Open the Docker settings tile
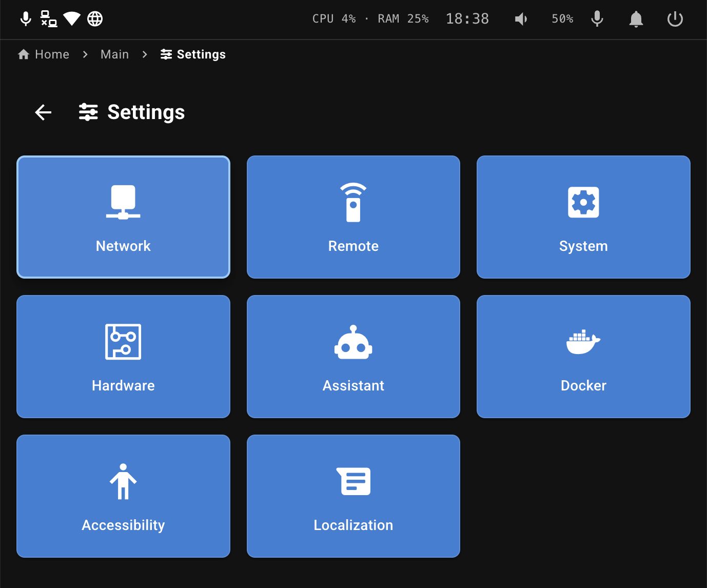 pos(583,357)
